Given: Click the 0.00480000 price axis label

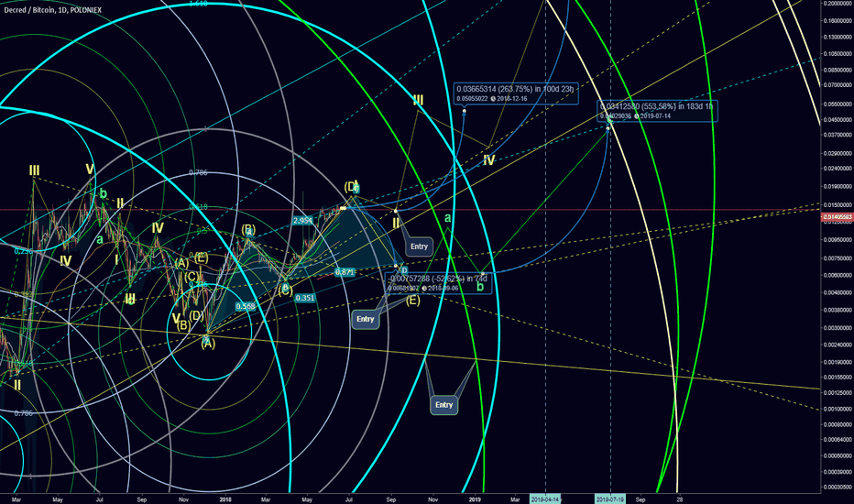Looking at the screenshot, I should point(838,292).
